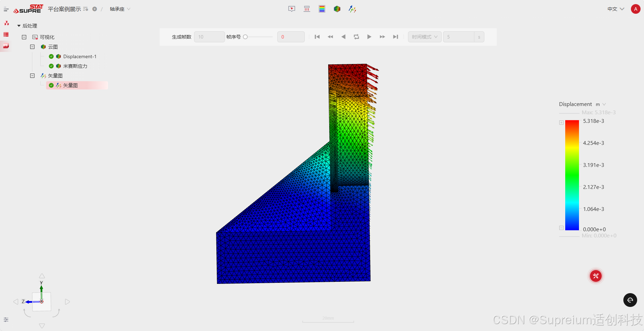Screen dimensions: 644x331
Task: Rotate view up with the top triangle
Action: 42,276
